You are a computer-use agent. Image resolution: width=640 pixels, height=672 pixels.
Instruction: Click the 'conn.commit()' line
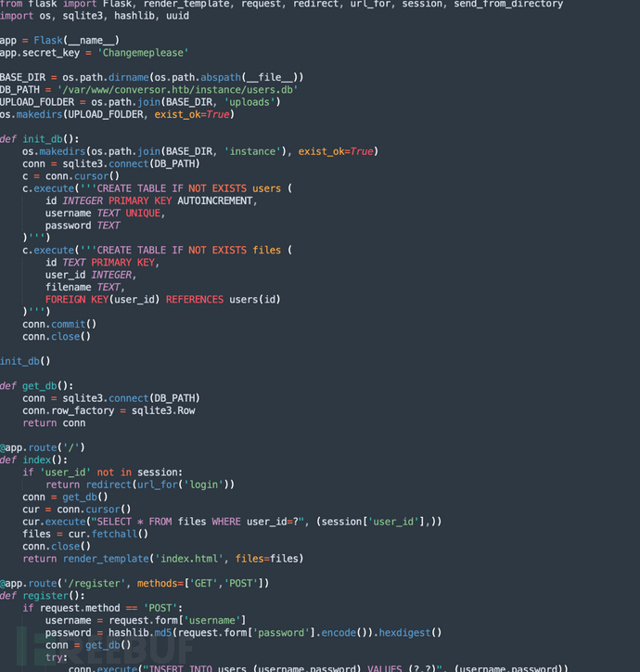tap(59, 324)
